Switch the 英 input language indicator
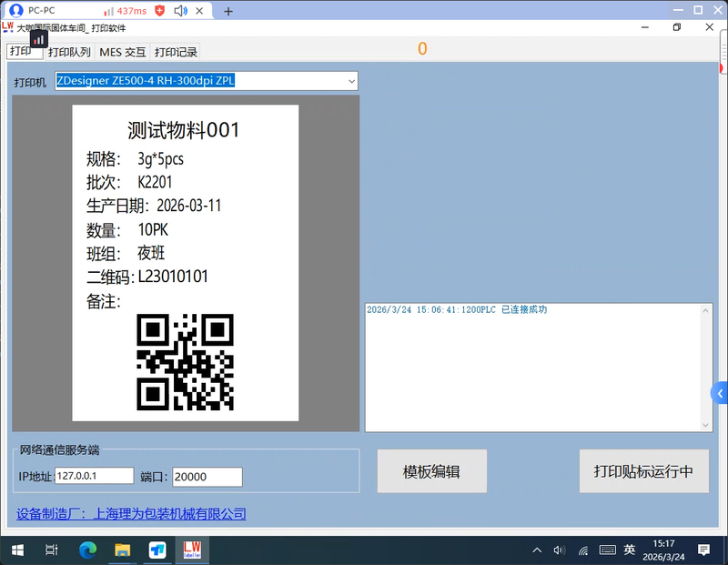728x565 pixels. point(630,550)
